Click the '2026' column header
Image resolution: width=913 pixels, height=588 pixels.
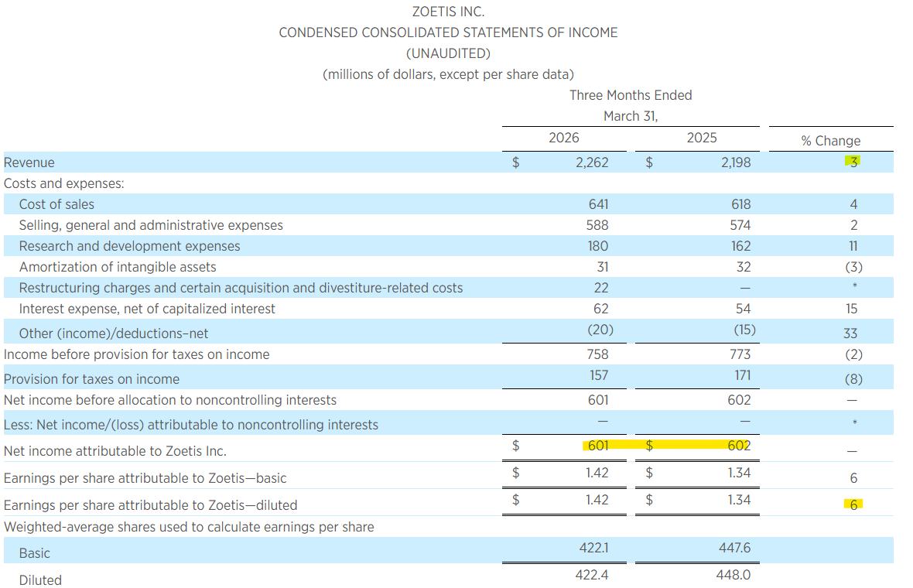563,138
